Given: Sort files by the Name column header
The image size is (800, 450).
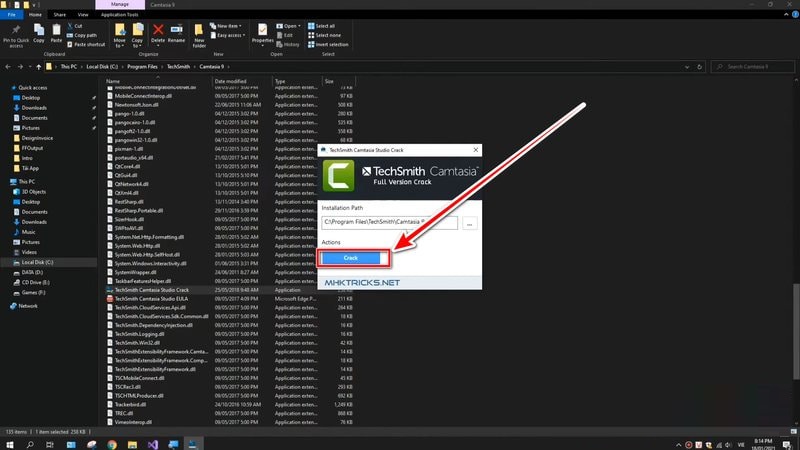Looking at the screenshot, I should [x=158, y=81].
